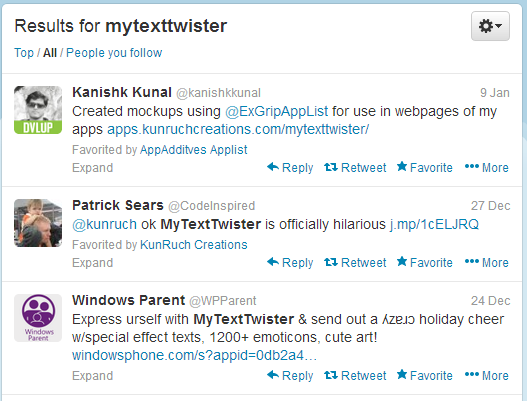Viewport: 527px width, 401px height.
Task: Open Windows Parent avatar thumbnail
Action: click(x=38, y=318)
